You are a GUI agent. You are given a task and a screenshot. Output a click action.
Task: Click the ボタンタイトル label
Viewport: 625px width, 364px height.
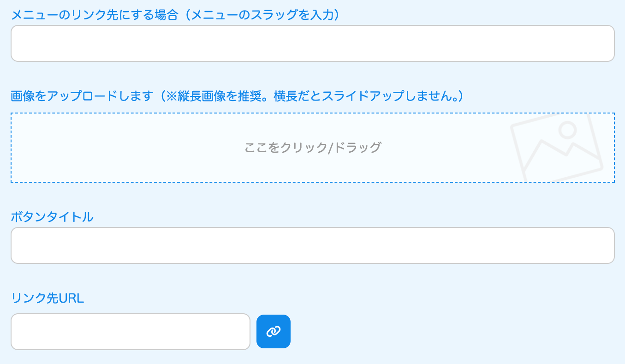52,217
